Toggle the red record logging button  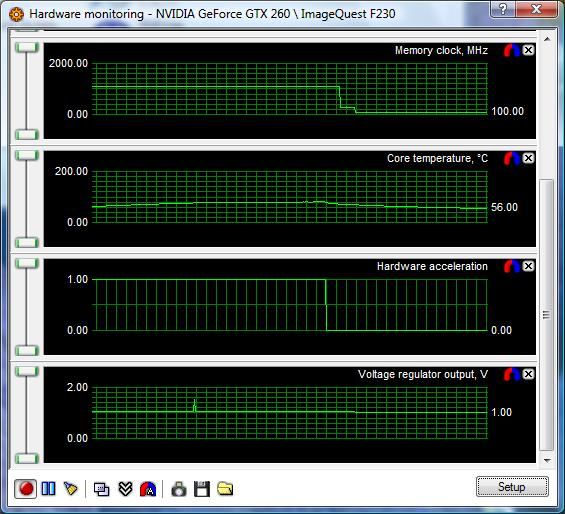26,489
